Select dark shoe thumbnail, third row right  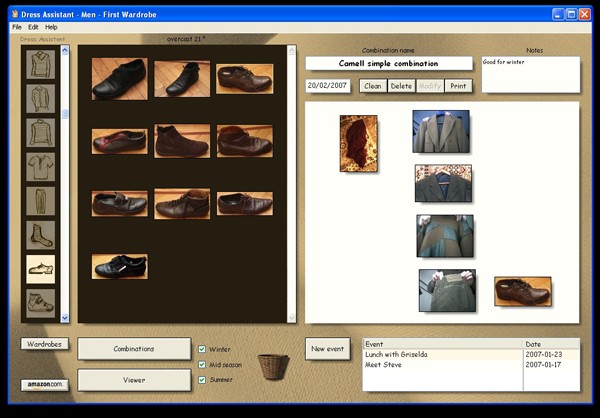[x=245, y=204]
